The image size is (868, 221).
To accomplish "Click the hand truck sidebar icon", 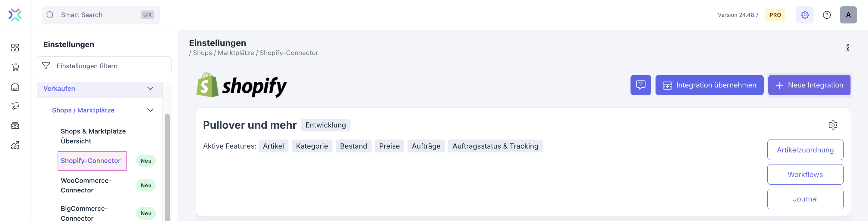I will (15, 106).
